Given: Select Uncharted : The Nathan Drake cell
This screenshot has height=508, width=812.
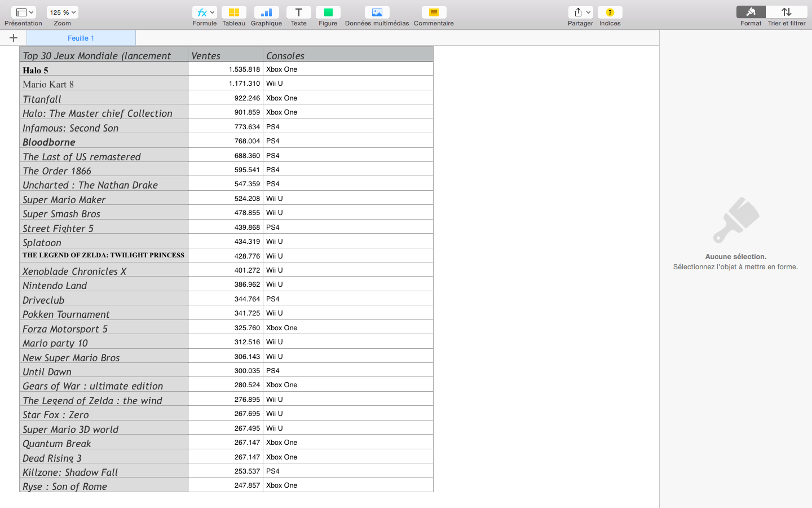Looking at the screenshot, I should (104, 183).
